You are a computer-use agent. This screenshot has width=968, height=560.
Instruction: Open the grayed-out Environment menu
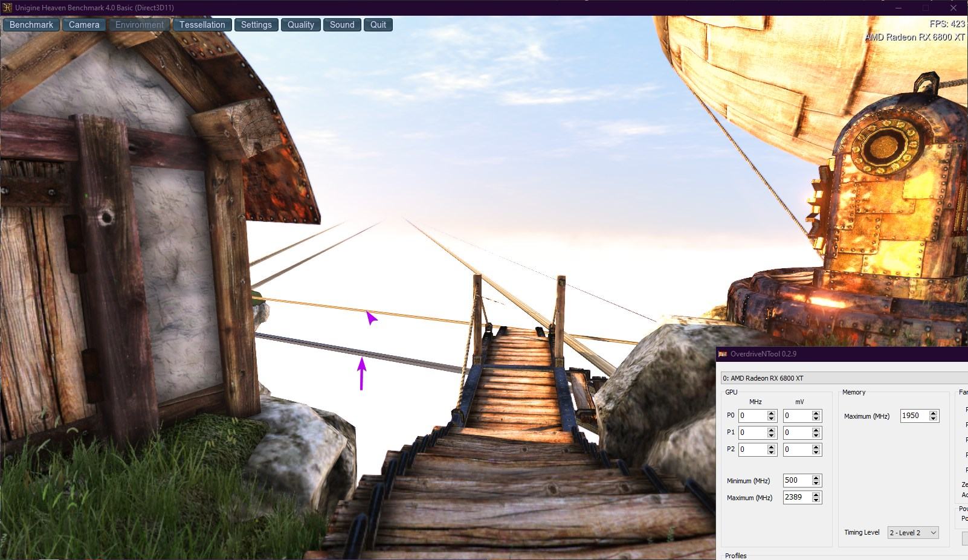140,25
